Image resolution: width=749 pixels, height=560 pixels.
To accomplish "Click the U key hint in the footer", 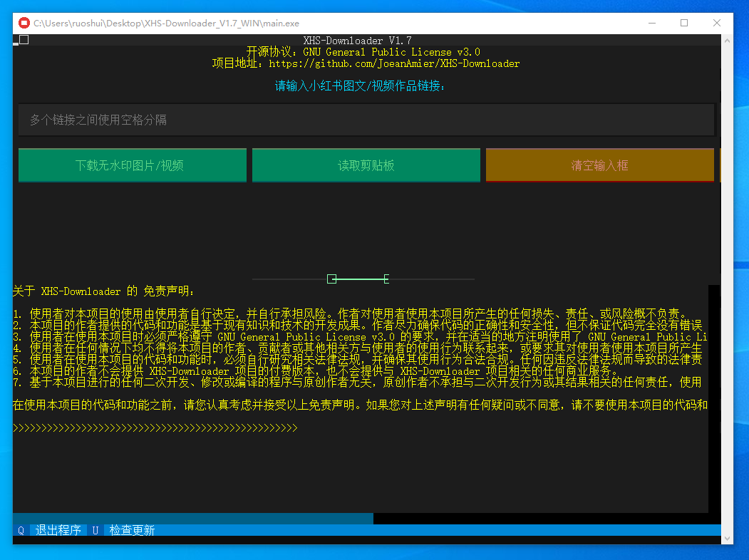I will click(95, 530).
